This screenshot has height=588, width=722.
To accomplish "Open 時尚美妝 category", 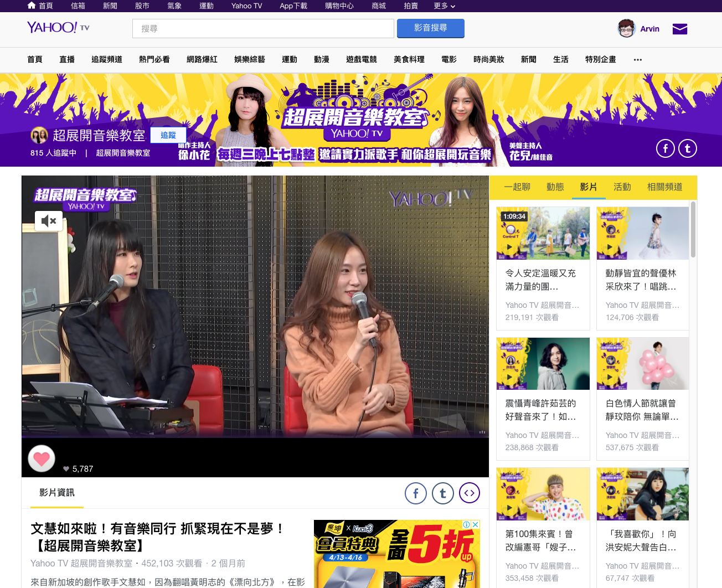I will 489,59.
